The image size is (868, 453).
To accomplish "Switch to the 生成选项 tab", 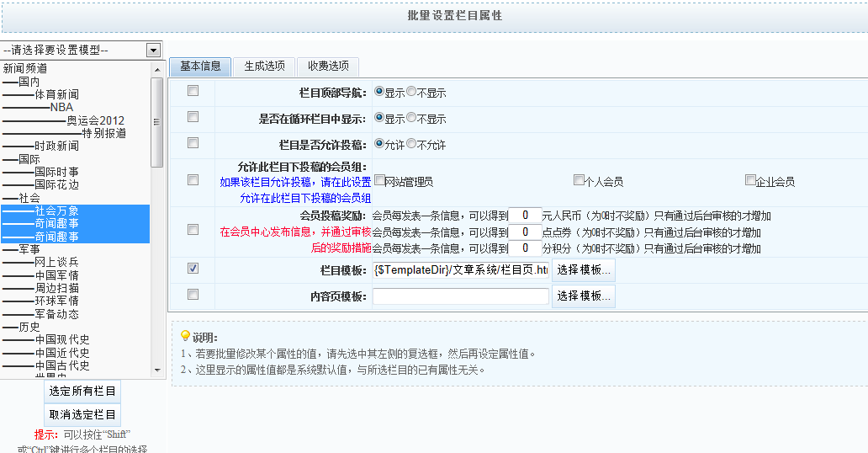I will (264, 66).
